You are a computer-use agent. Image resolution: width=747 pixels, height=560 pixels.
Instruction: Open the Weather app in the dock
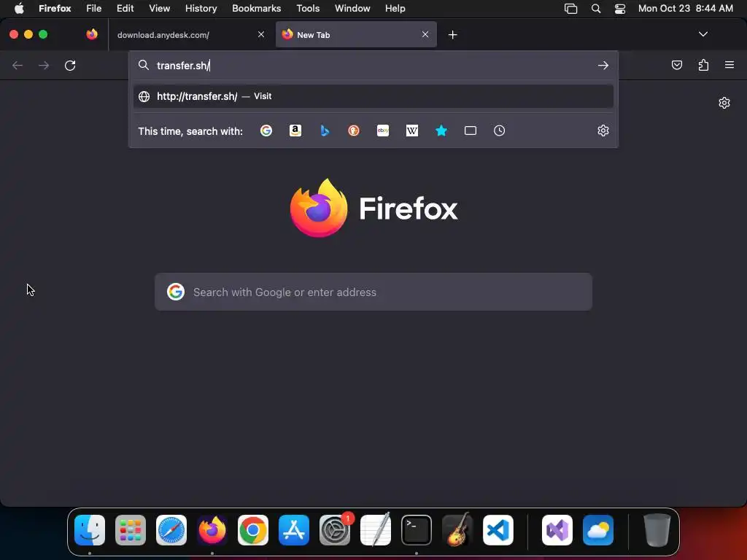tap(598, 530)
